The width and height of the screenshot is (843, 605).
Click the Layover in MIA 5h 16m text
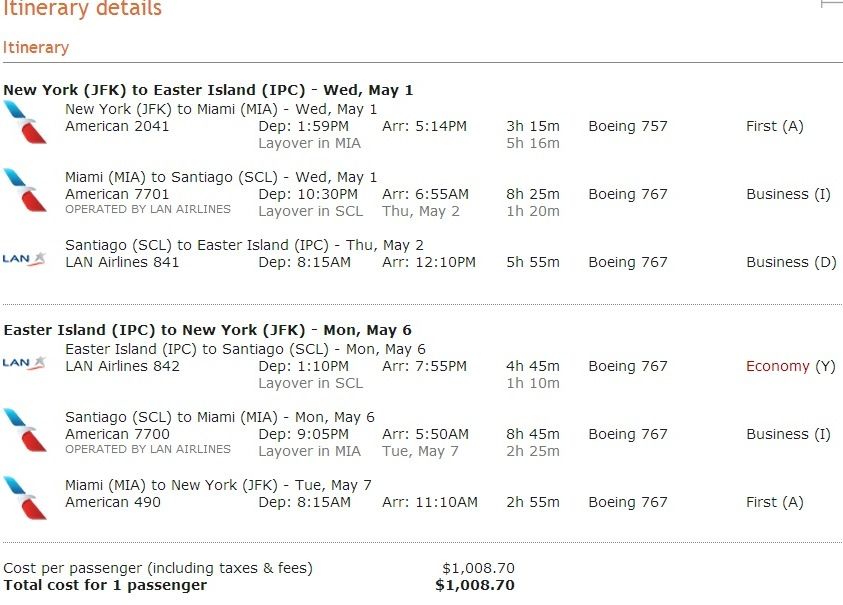click(409, 144)
